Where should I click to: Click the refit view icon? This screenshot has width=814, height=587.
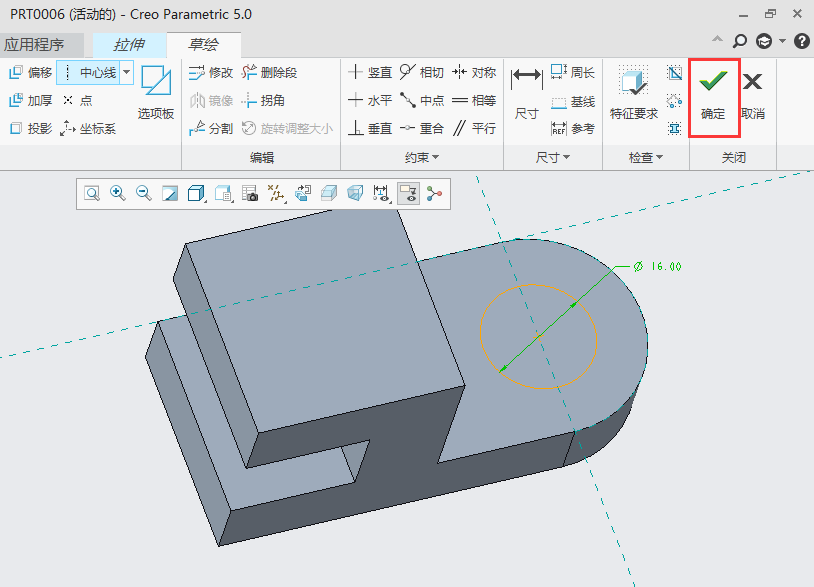pyautogui.click(x=92, y=194)
